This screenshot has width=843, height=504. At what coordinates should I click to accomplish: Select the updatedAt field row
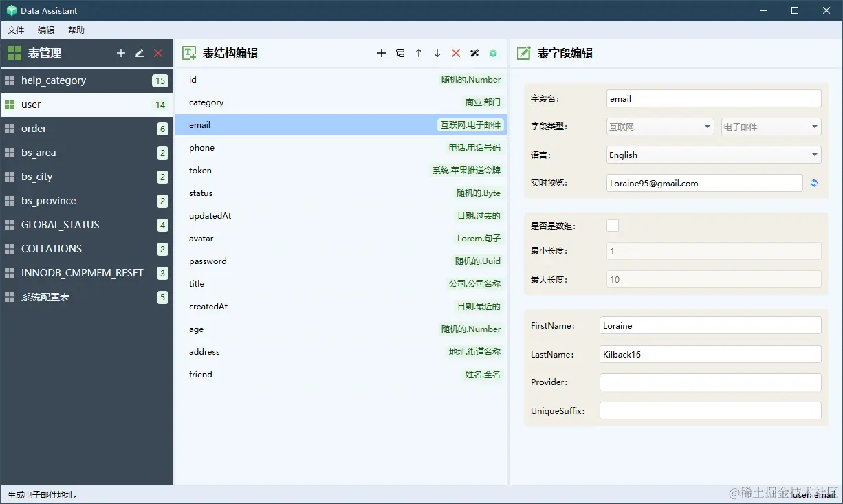(x=341, y=216)
